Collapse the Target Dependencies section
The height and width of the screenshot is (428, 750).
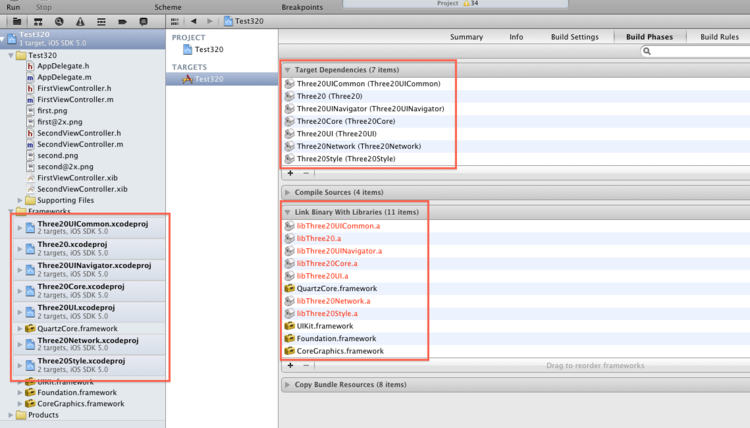coord(287,70)
